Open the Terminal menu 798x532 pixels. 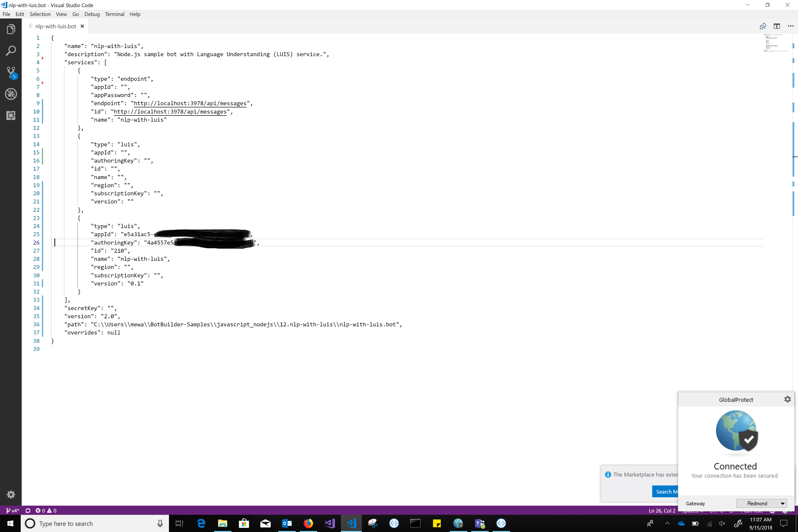point(114,14)
